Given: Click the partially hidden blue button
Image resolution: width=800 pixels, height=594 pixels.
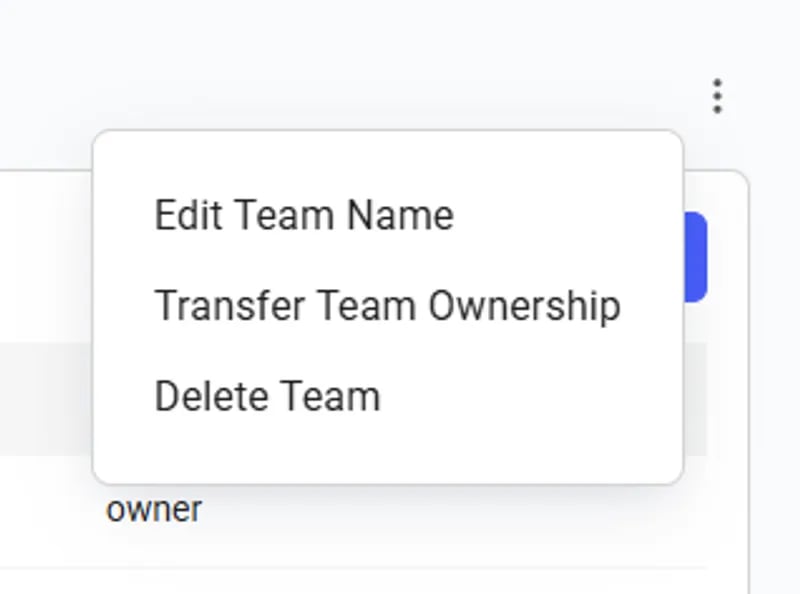Looking at the screenshot, I should (x=695, y=257).
